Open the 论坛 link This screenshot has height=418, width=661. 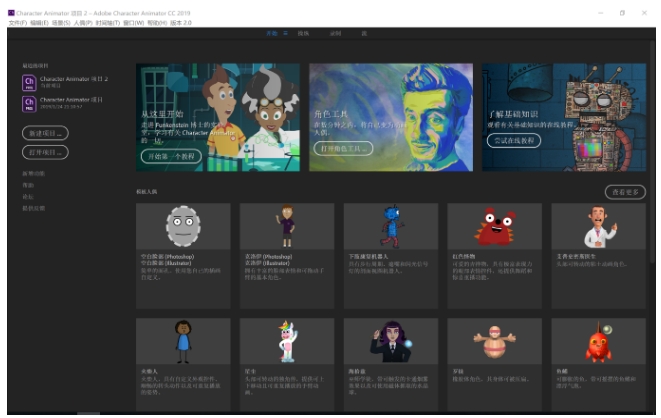pyautogui.click(x=28, y=197)
